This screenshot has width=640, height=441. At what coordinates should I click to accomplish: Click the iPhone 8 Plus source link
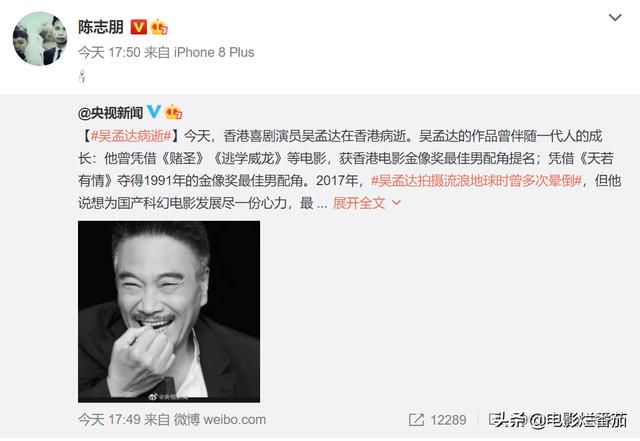pyautogui.click(x=214, y=52)
